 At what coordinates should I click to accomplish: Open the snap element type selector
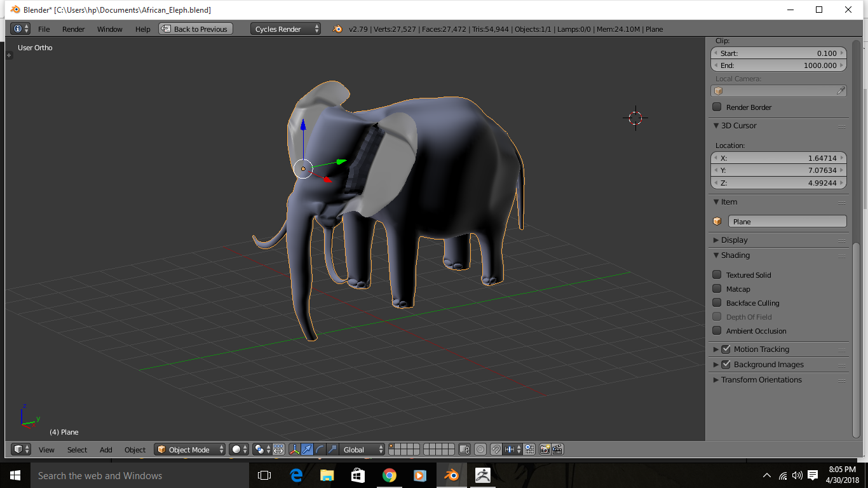pos(513,449)
